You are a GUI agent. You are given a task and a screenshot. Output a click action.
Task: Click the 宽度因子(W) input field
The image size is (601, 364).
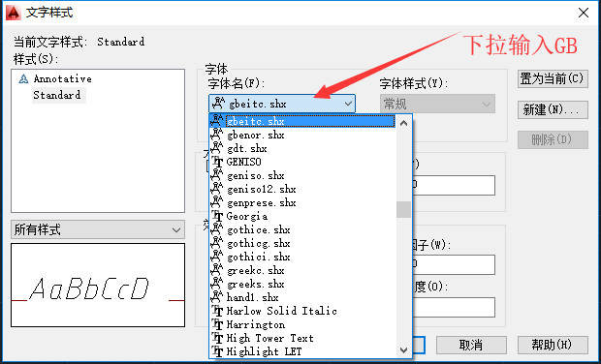[454, 264]
